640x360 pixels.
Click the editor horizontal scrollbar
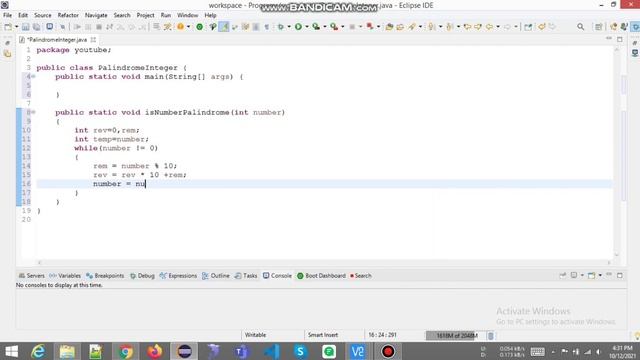click(x=324, y=263)
